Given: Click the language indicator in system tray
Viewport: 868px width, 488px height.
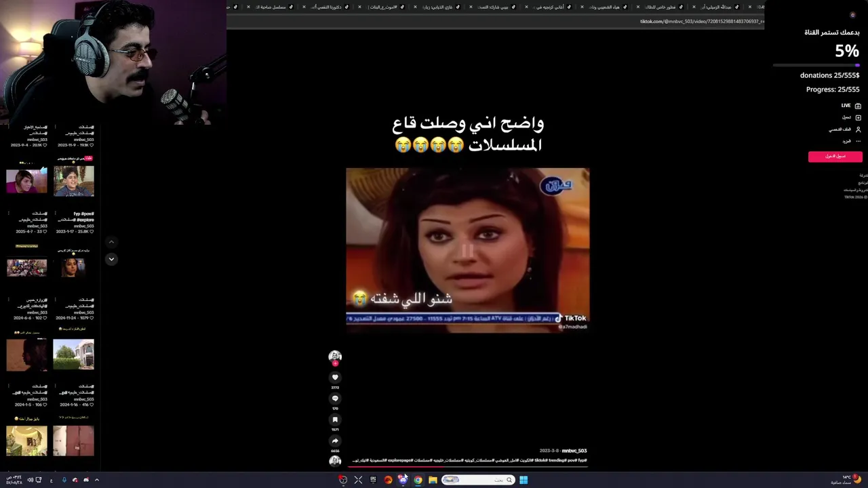Looking at the screenshot, I should click(x=51, y=480).
